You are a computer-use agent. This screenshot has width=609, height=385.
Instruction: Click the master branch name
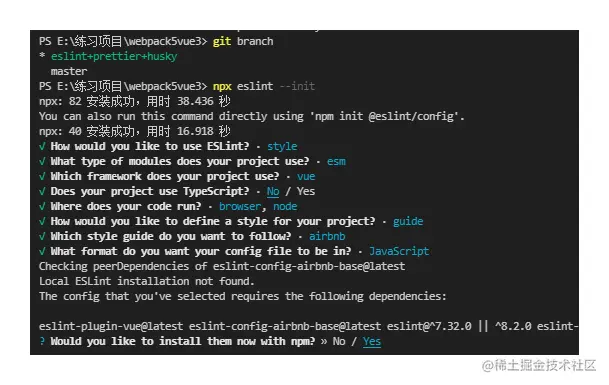[x=69, y=71]
